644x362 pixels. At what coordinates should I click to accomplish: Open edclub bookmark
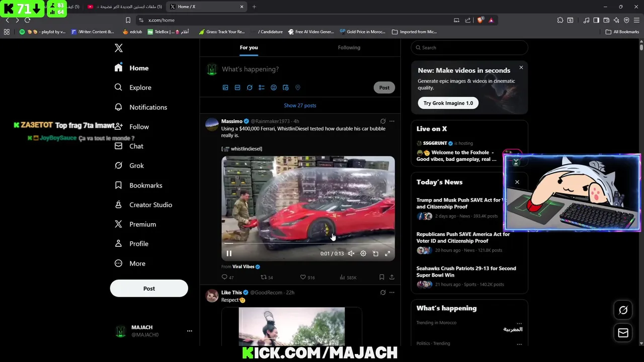click(x=132, y=32)
